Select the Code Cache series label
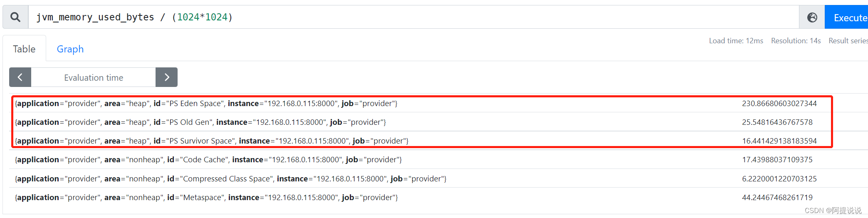868x218 pixels. click(x=208, y=160)
